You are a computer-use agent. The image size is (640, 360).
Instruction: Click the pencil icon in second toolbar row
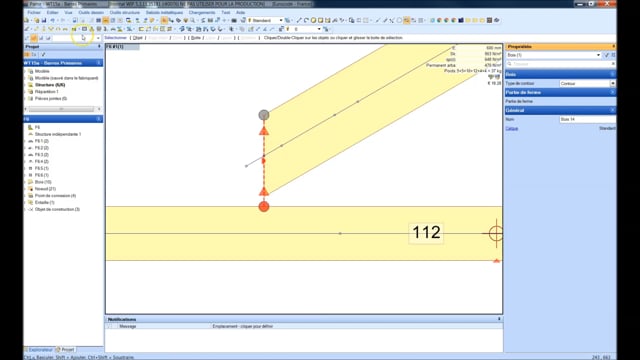pyautogui.click(x=27, y=29)
